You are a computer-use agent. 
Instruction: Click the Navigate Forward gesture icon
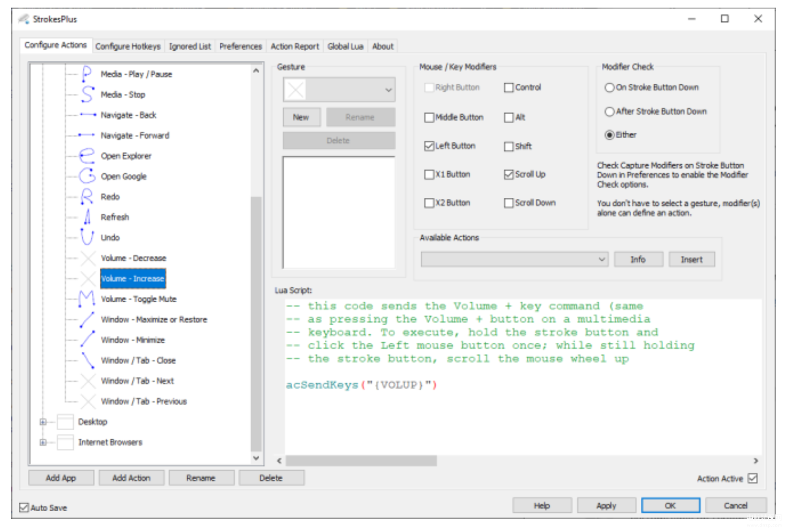(x=87, y=135)
